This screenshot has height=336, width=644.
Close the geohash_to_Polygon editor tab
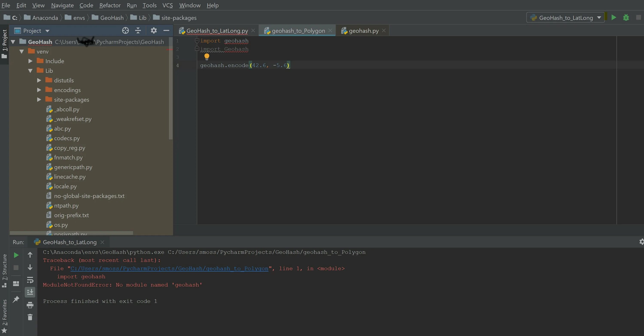pos(330,30)
